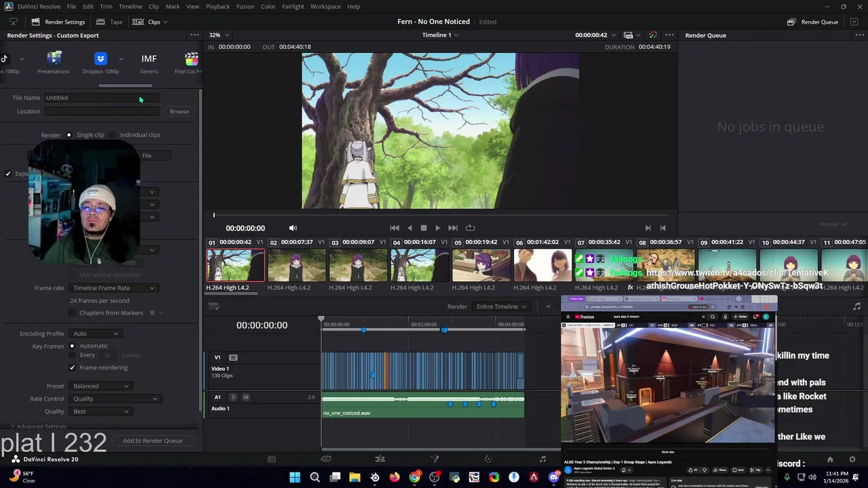Open Windows Start menu
The width and height of the screenshot is (868, 488).
tap(295, 477)
